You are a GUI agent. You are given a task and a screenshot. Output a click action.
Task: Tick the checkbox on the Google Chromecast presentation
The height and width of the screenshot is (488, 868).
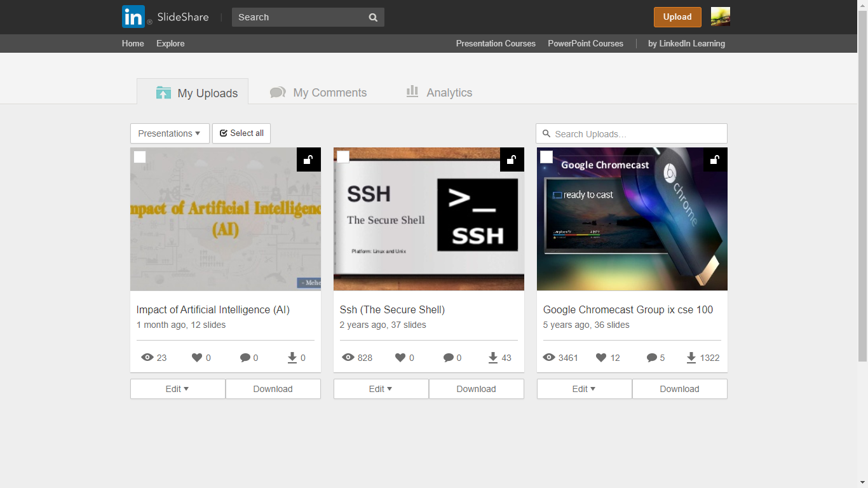click(546, 157)
